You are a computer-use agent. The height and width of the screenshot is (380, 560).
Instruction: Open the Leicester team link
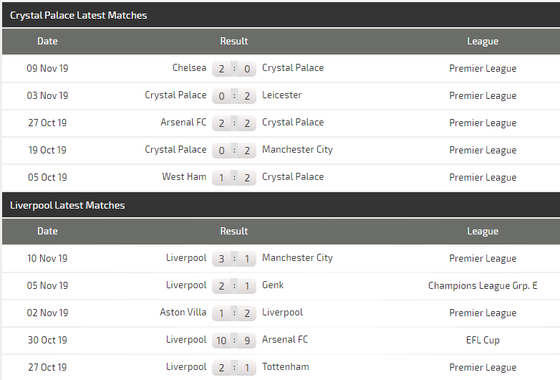282,95
